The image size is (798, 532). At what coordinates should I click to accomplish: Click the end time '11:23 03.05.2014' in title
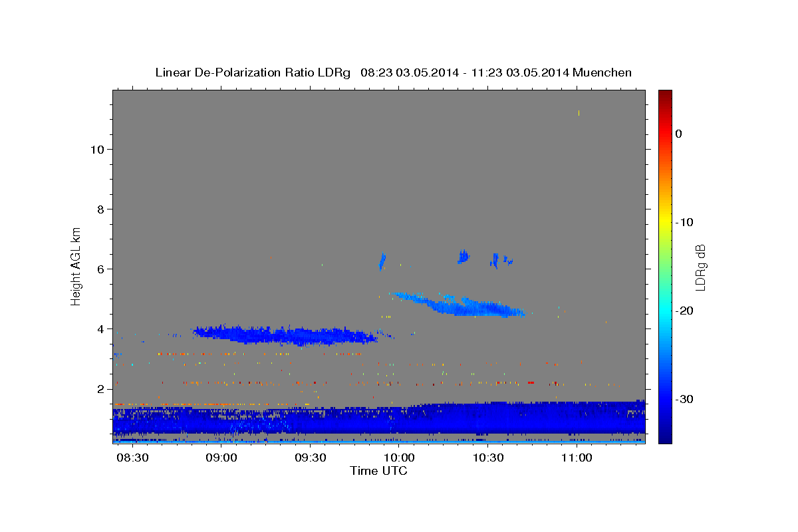(x=519, y=72)
